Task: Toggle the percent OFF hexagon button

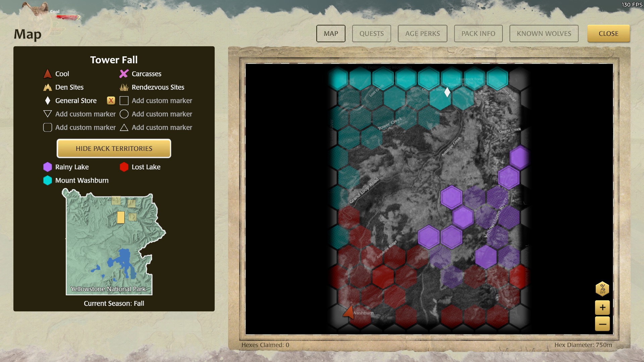Action: point(602,289)
